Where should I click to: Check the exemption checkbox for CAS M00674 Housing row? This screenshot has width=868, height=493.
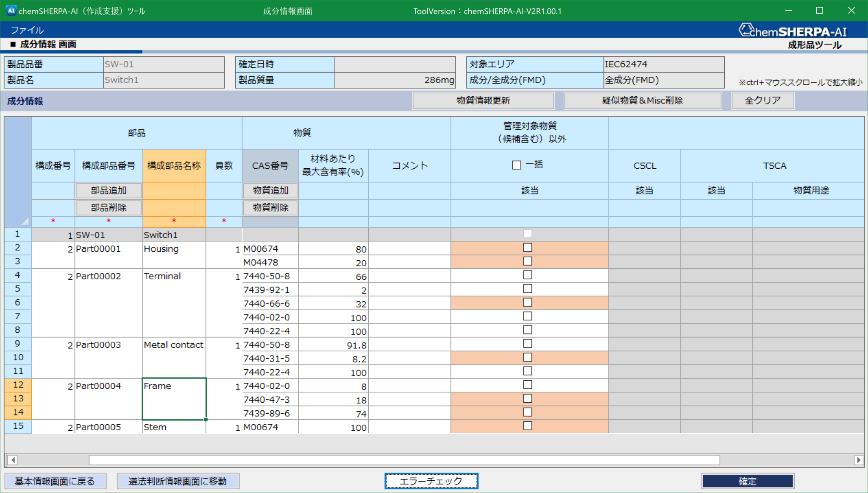tap(528, 247)
